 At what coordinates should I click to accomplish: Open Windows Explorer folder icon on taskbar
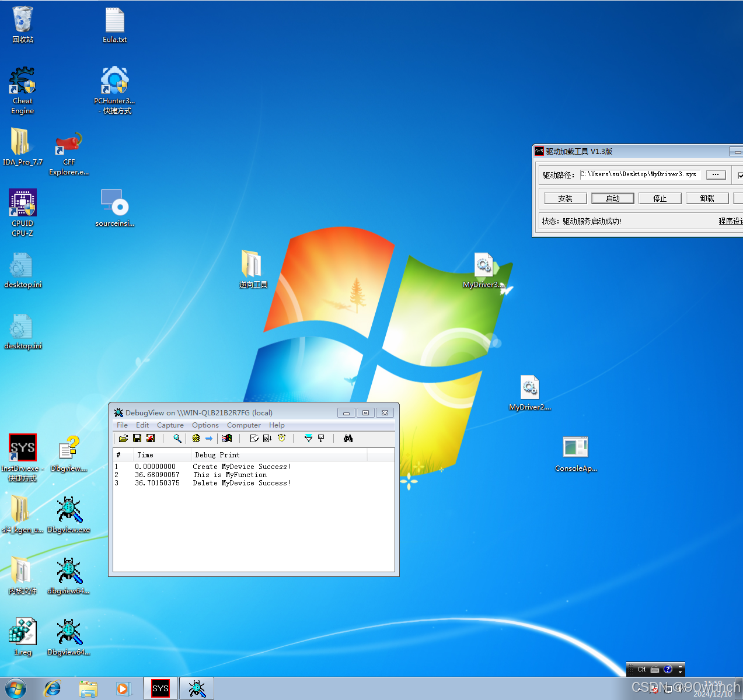[x=88, y=689]
